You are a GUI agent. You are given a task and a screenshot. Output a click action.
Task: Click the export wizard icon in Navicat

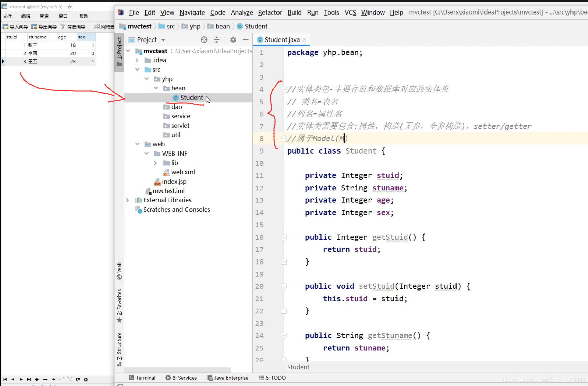(x=34, y=27)
